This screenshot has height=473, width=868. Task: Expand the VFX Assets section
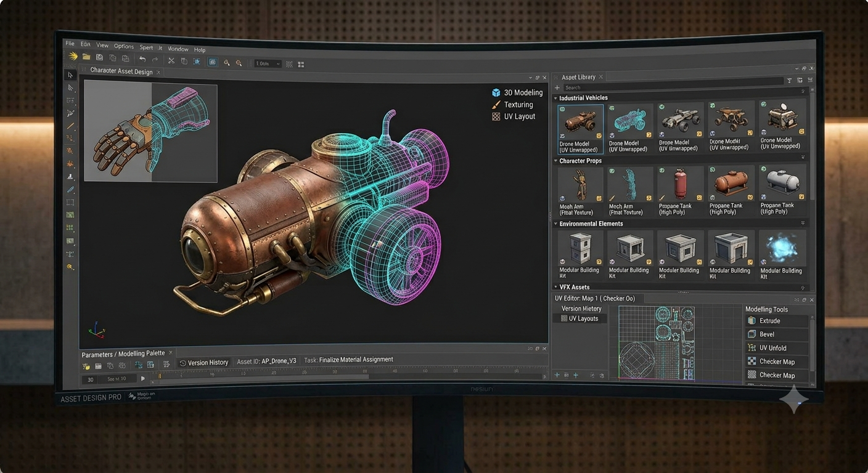(x=555, y=287)
